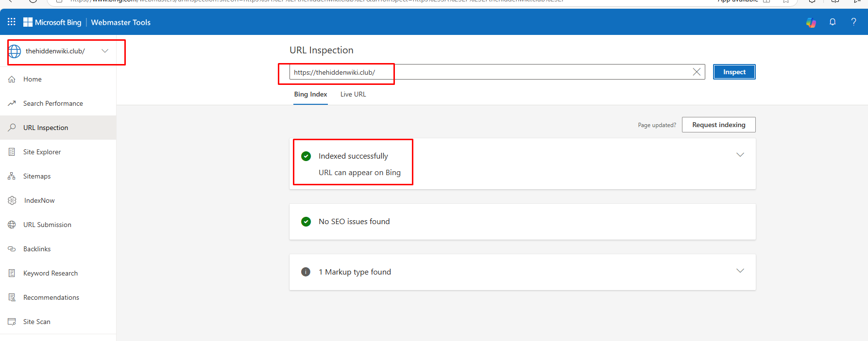Click the Backlinks chain icon
Screen dimensions: 868x341
12,249
